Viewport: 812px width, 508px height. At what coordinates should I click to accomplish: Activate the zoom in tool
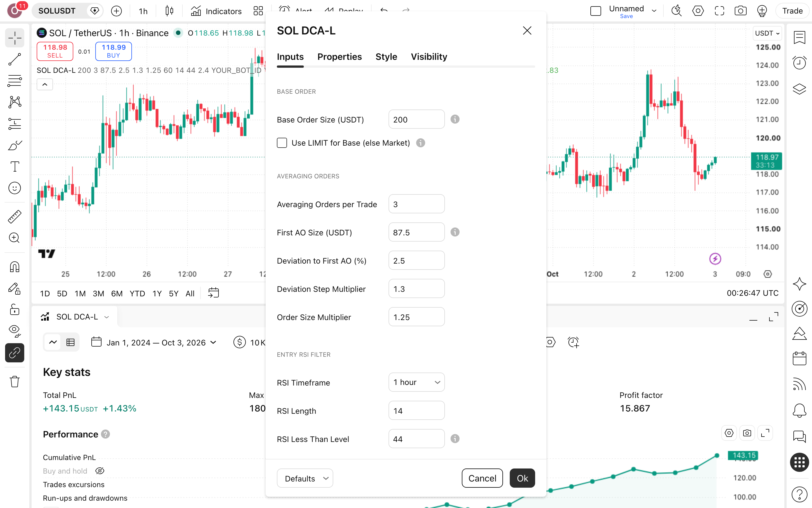[x=14, y=238]
